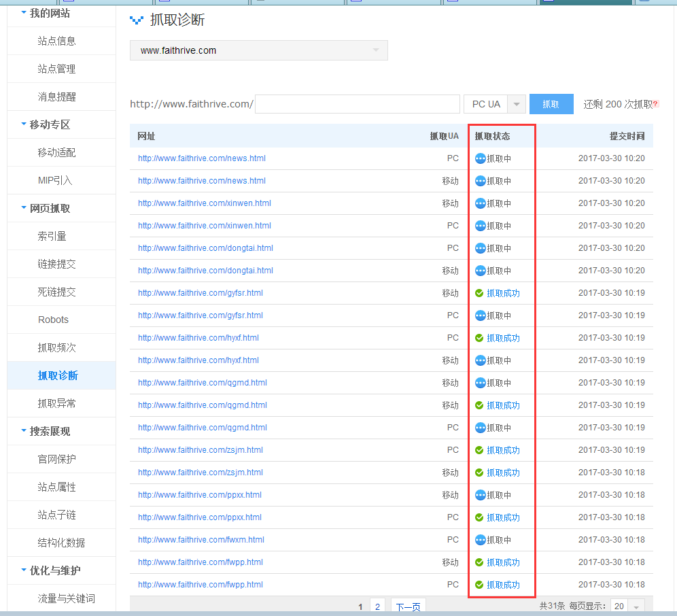This screenshot has height=616, width=677.
Task: Click current page number 1
Action: (x=360, y=607)
